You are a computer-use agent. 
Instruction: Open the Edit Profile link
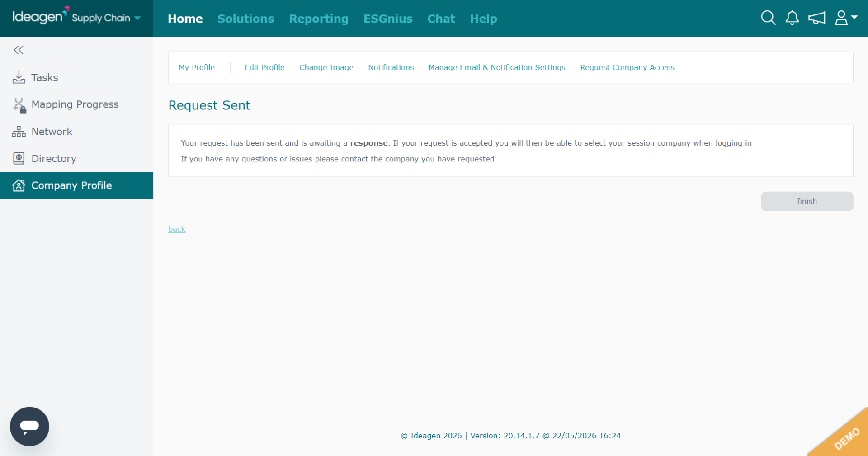(264, 67)
